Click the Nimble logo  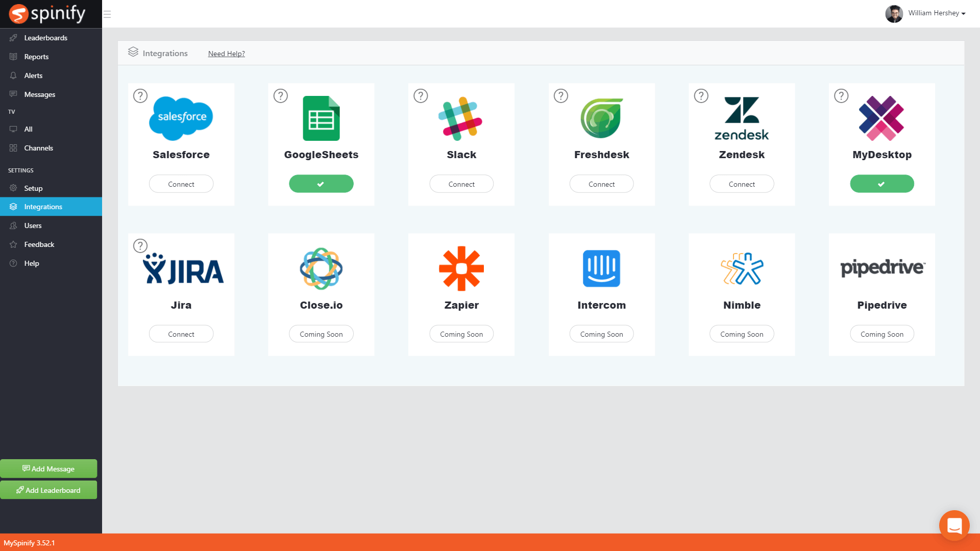click(742, 268)
